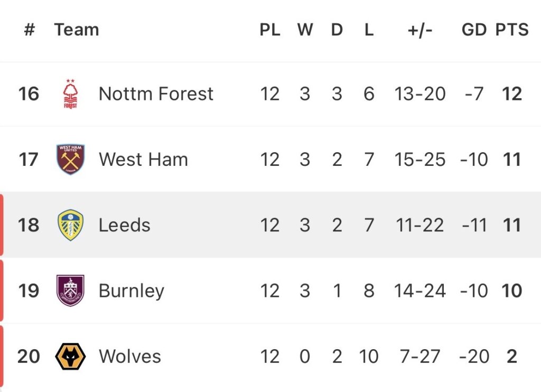The width and height of the screenshot is (541, 392).
Task: Click Burnley's 14-24 goals record
Action: [420, 291]
